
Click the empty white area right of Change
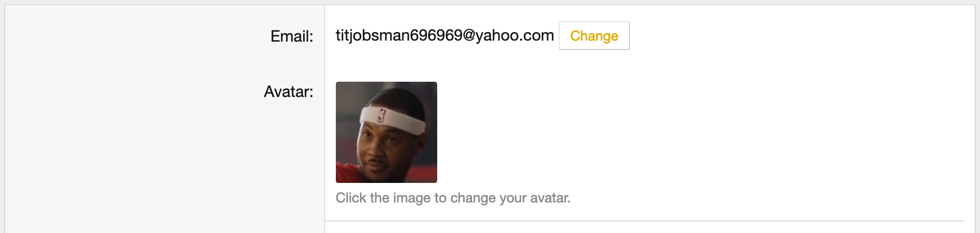pos(792,36)
